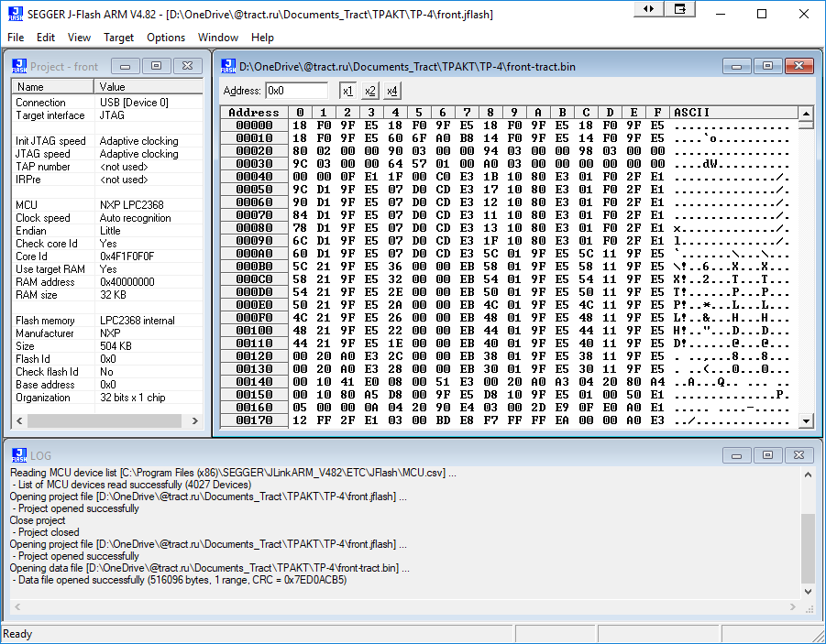
Task: Minimize the LOG panel
Action: pyautogui.click(x=737, y=455)
